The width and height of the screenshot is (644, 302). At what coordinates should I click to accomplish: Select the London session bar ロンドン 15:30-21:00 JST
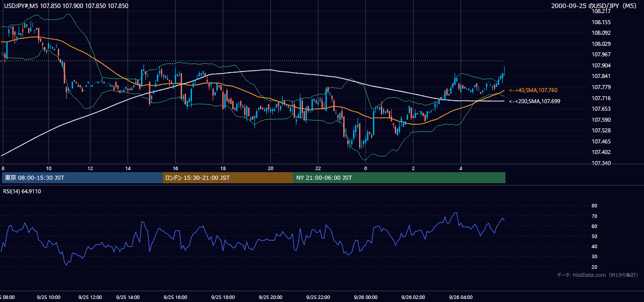(228, 178)
